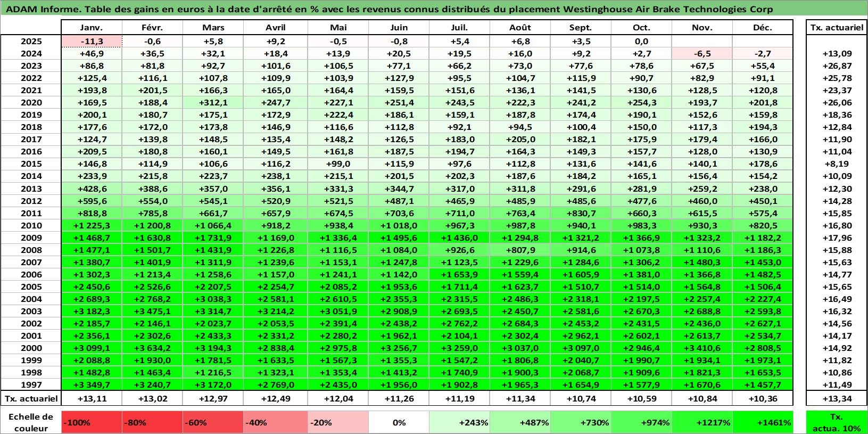
Task: Click the Juil. column header
Action: [x=459, y=28]
